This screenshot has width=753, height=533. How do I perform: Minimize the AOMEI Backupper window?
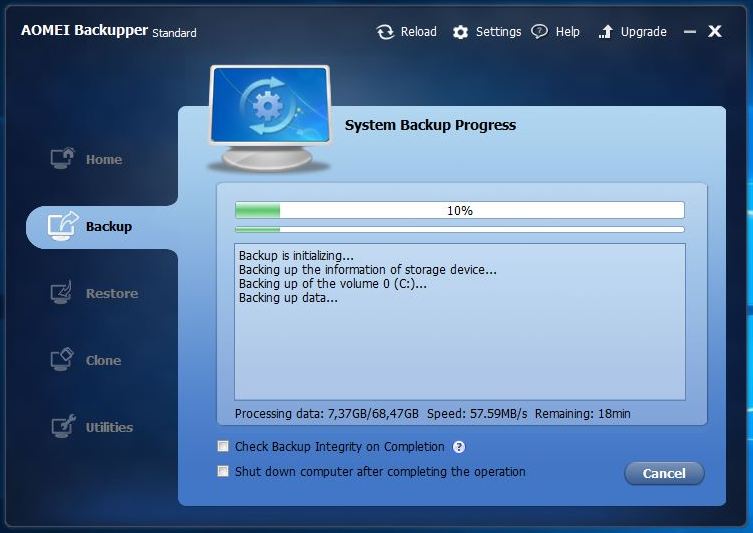tap(690, 32)
